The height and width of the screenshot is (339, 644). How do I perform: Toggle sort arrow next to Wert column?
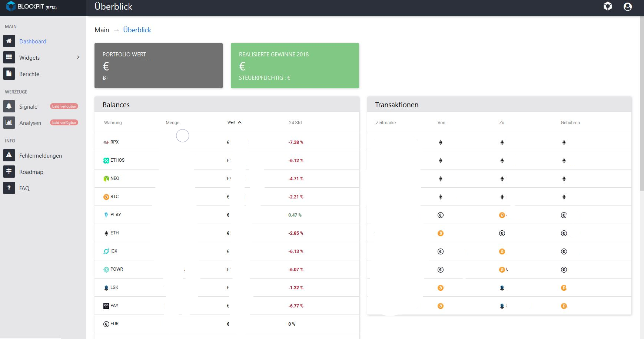pyautogui.click(x=240, y=122)
